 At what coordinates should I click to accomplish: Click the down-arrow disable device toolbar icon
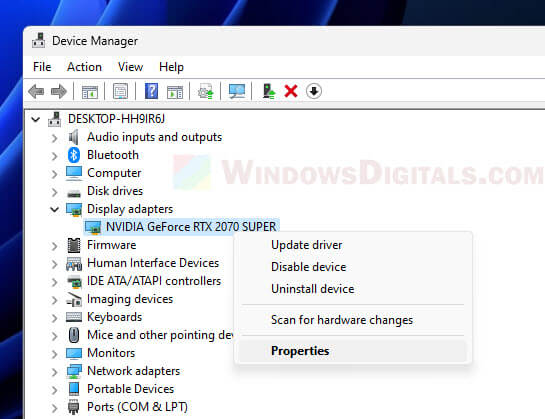point(314,91)
